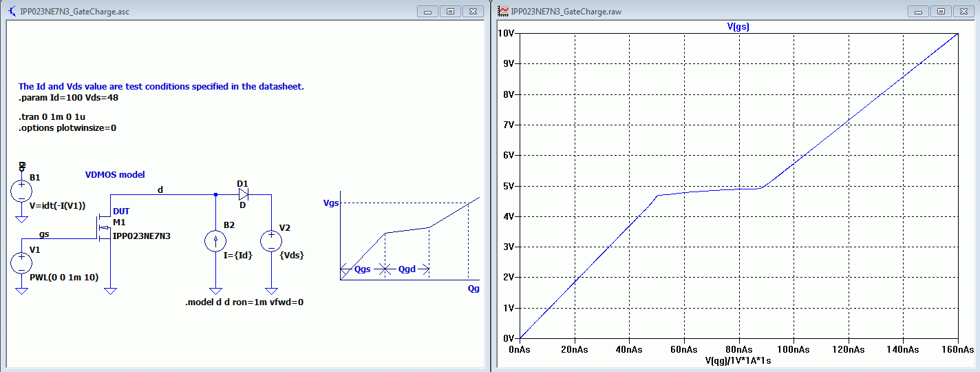Select the V1 PWL voltage source symbol
This screenshot has height=372, width=980.
[21, 262]
